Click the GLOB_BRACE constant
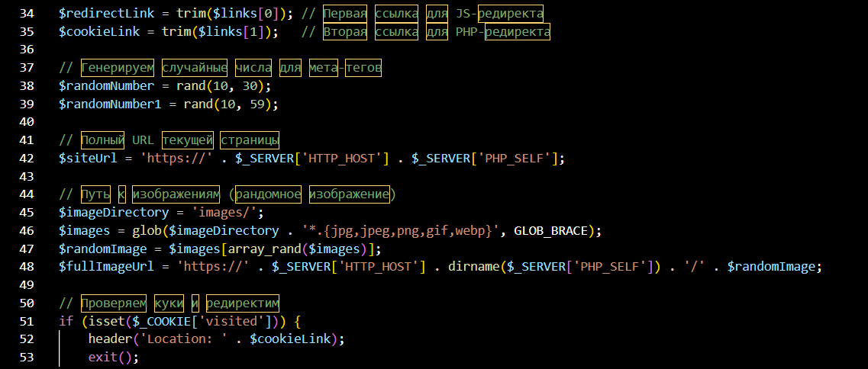Viewport: 868px width, 369px height. click(x=551, y=230)
